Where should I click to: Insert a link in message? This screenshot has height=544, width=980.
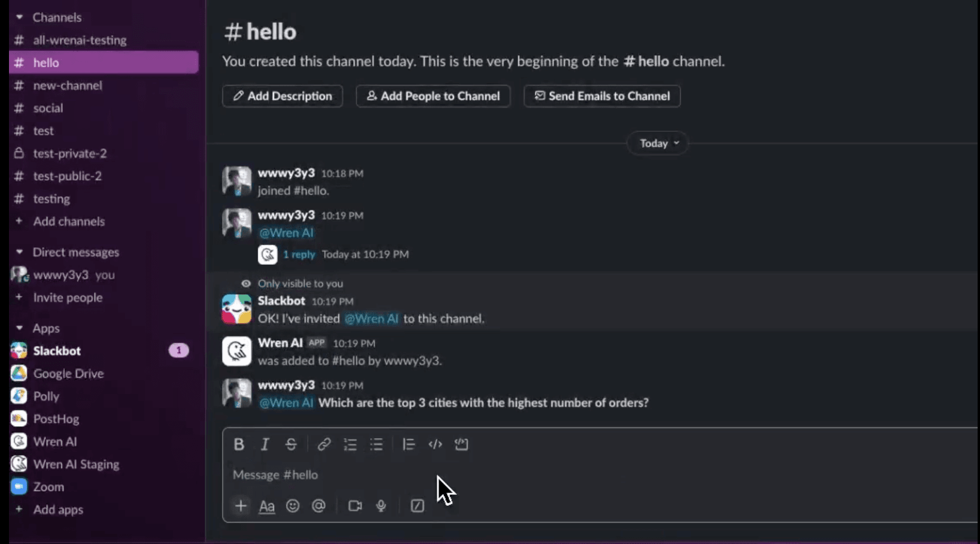coord(324,444)
